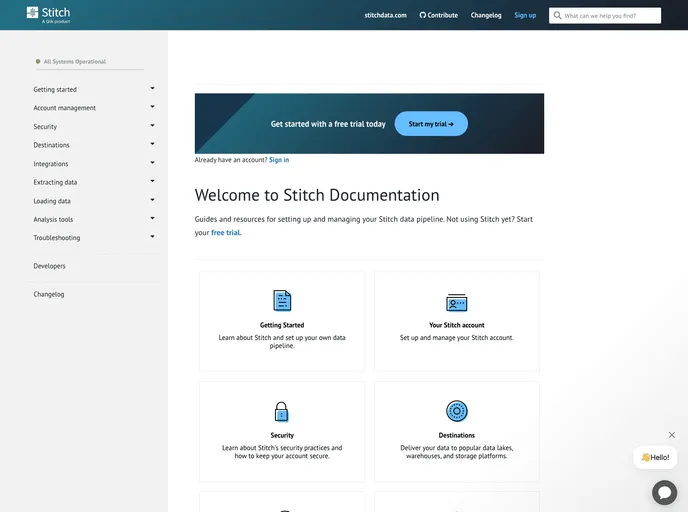Click the Destinations circular icon
Viewport: 688px width, 512px height.
[x=457, y=411]
